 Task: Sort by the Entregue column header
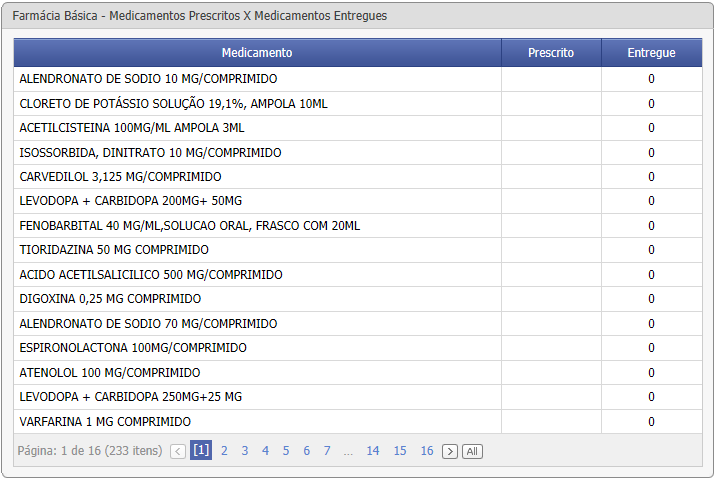652,53
